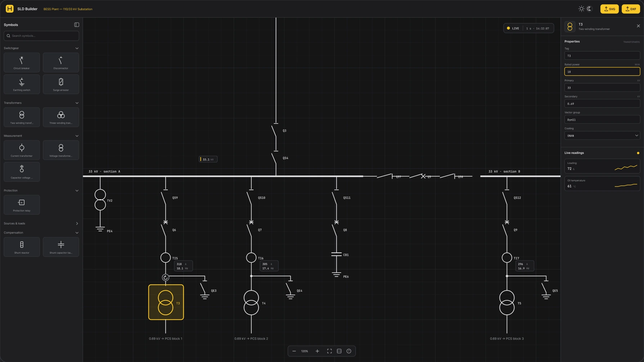
Task: Open the Oil temperature reading card
Action: click(602, 183)
